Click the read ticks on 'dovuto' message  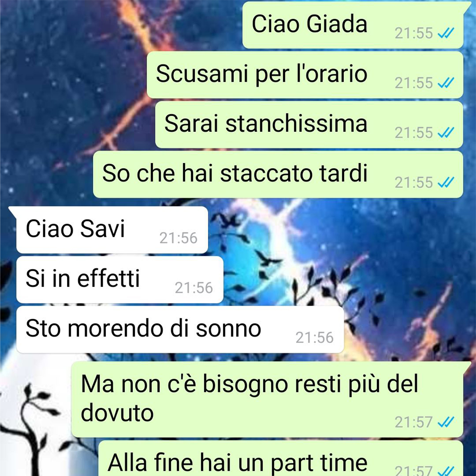pyautogui.click(x=445, y=422)
